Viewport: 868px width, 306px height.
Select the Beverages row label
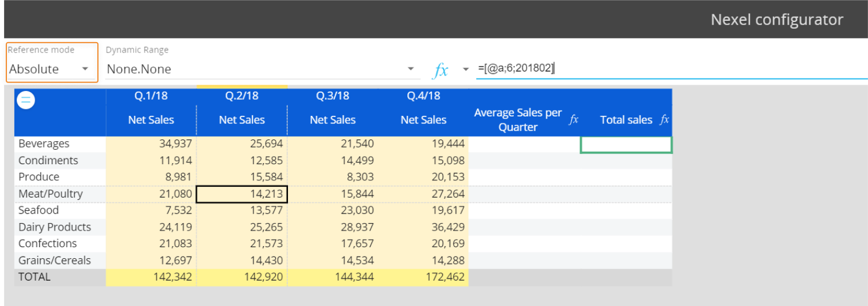tap(44, 143)
